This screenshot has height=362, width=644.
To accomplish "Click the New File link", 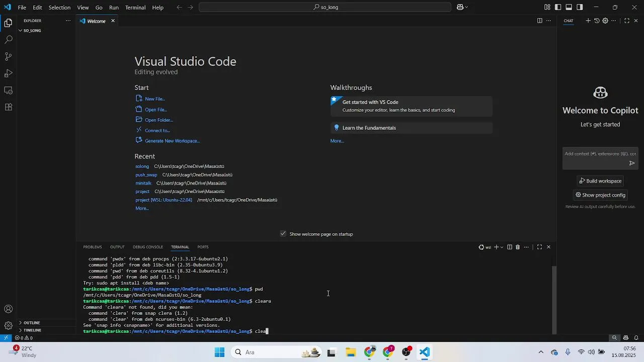I will coord(155,99).
